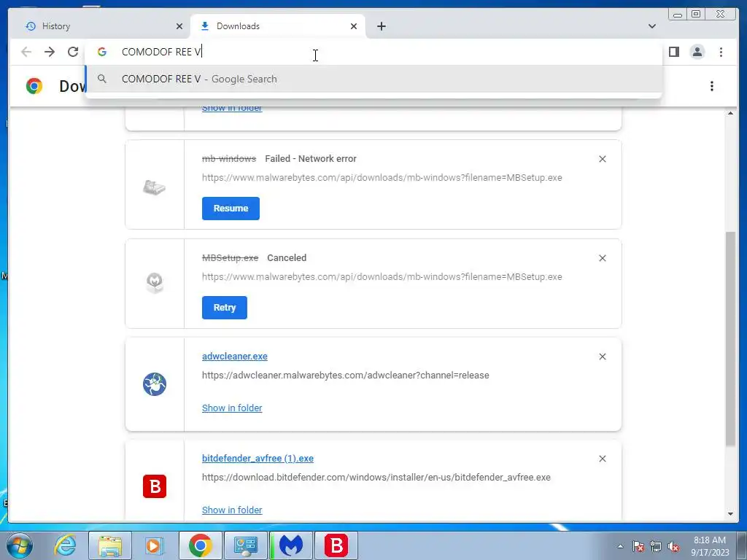Image resolution: width=747 pixels, height=560 pixels.
Task: Remove canceled MBSetup.exe from list
Action: click(x=602, y=258)
